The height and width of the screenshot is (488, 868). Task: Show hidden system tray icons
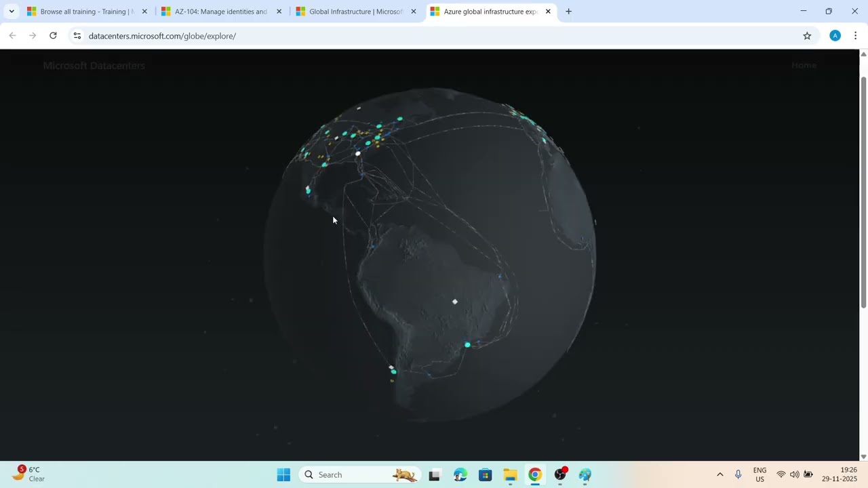pos(719,474)
